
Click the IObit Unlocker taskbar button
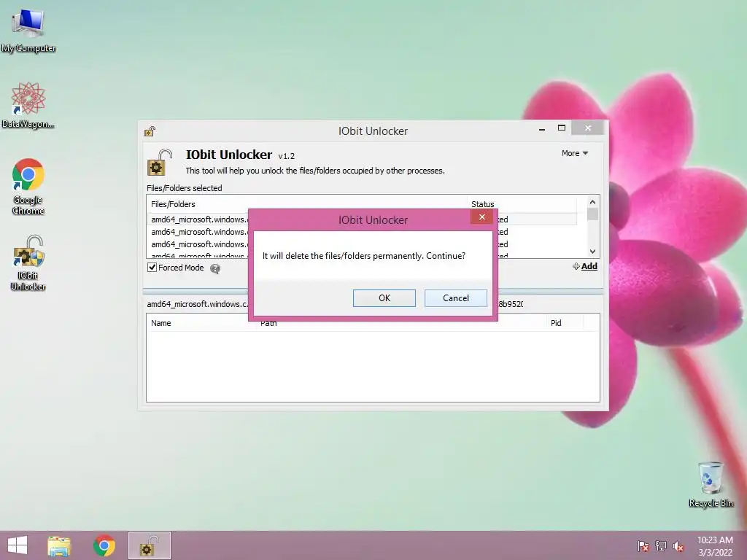[x=149, y=545]
